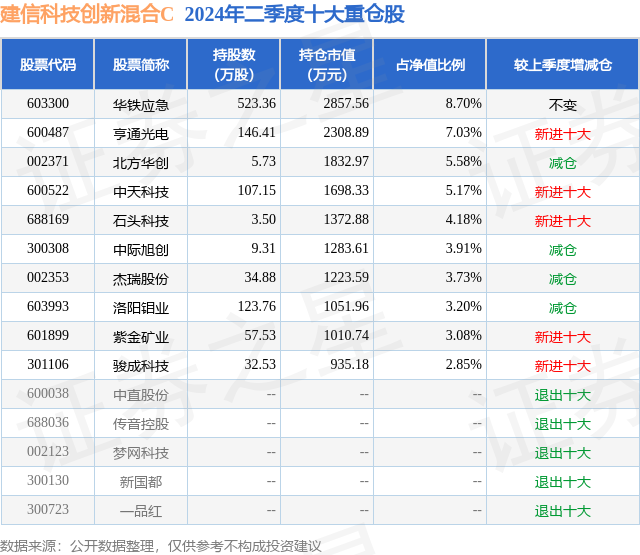Select the exited stock 中直股份
Screen dimensions: 640x555
click(141, 394)
